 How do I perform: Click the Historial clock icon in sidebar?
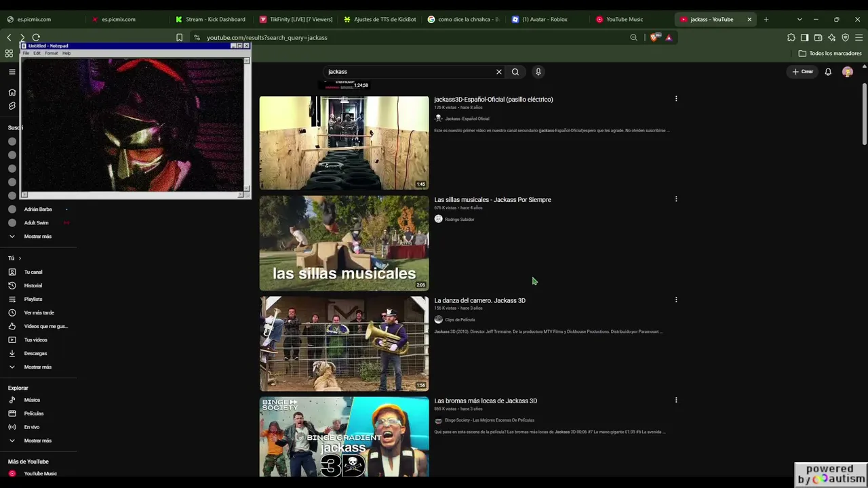click(12, 285)
